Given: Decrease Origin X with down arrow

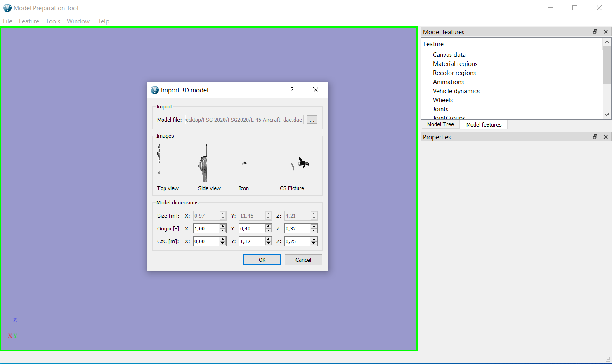Looking at the screenshot, I should coord(223,231).
